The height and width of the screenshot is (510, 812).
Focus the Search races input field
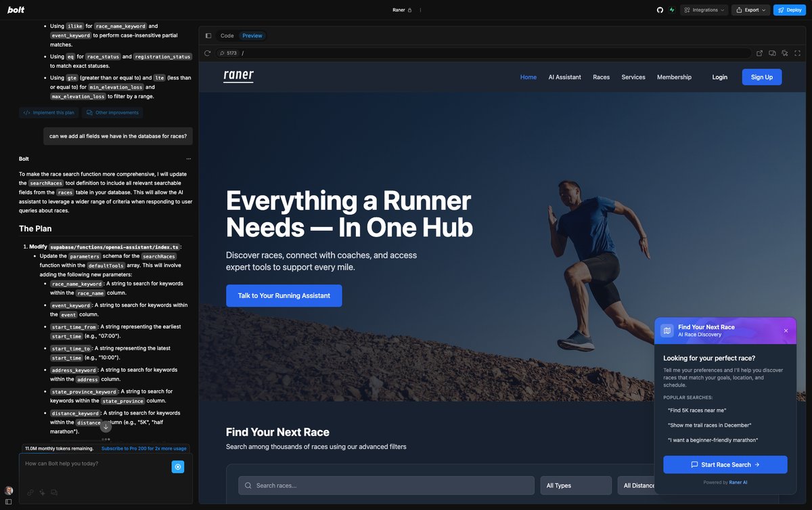click(386, 486)
